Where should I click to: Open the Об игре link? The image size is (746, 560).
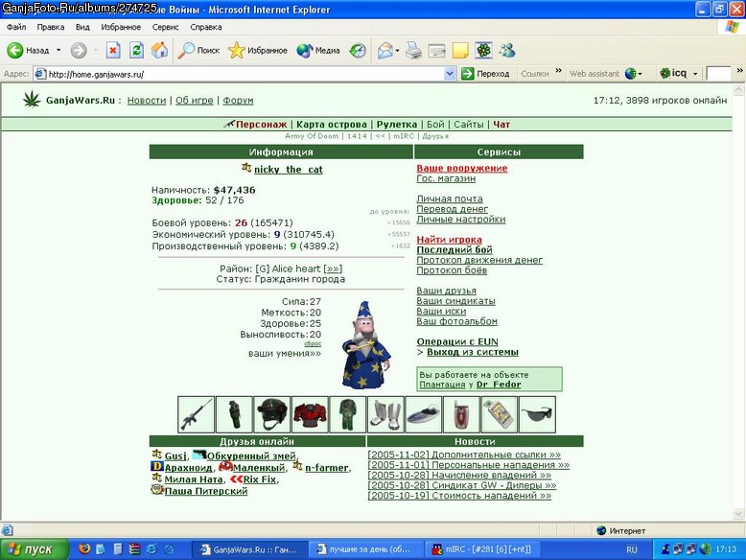coord(194,101)
